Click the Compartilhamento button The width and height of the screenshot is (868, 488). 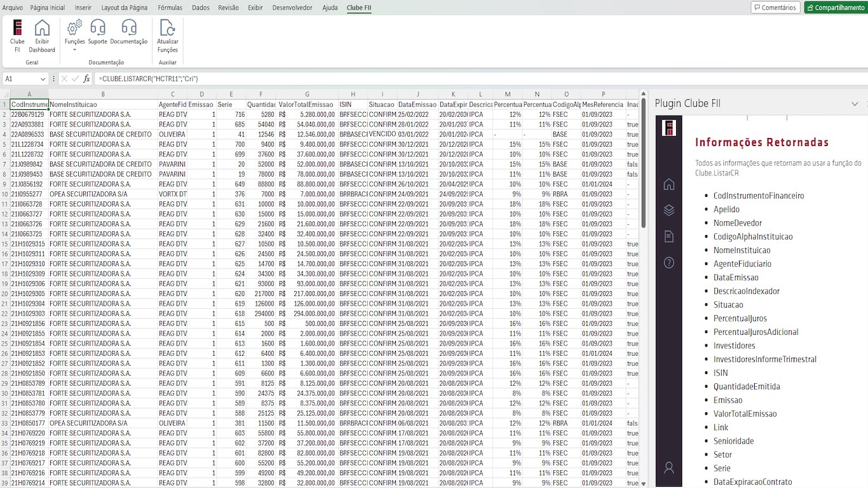click(x=835, y=8)
